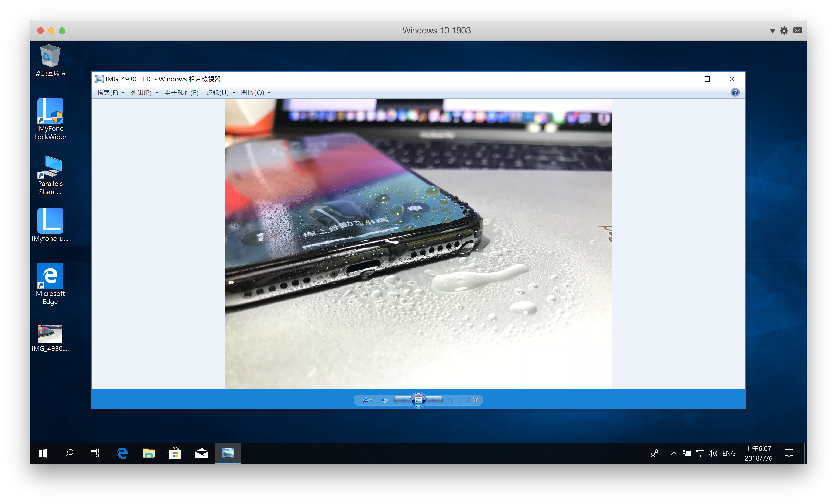Start the slide show with the center button
This screenshot has height=504, width=837.
coord(418,400)
